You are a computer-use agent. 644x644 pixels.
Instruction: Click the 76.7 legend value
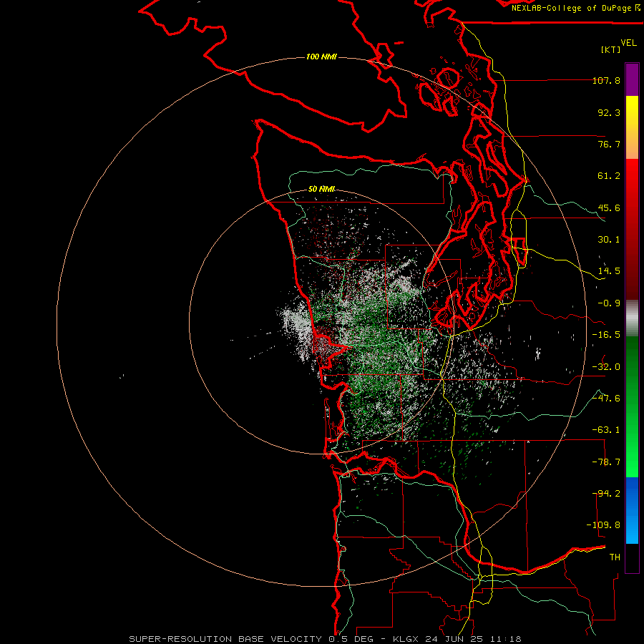tap(609, 144)
